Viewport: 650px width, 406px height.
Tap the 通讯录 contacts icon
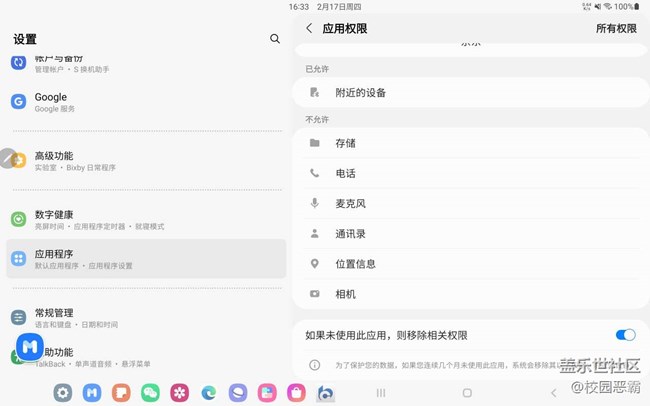315,234
